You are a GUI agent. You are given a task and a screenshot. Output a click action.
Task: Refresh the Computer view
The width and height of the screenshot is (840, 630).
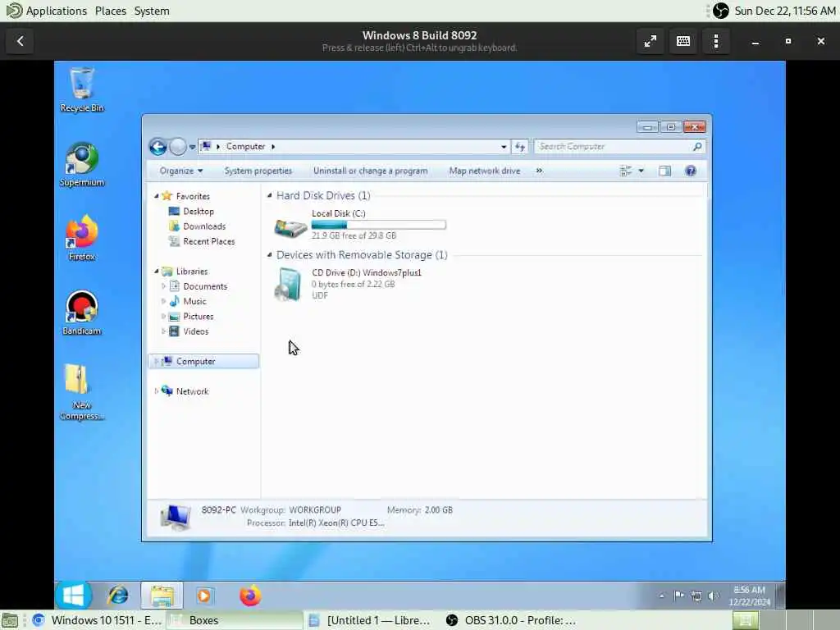tap(519, 146)
